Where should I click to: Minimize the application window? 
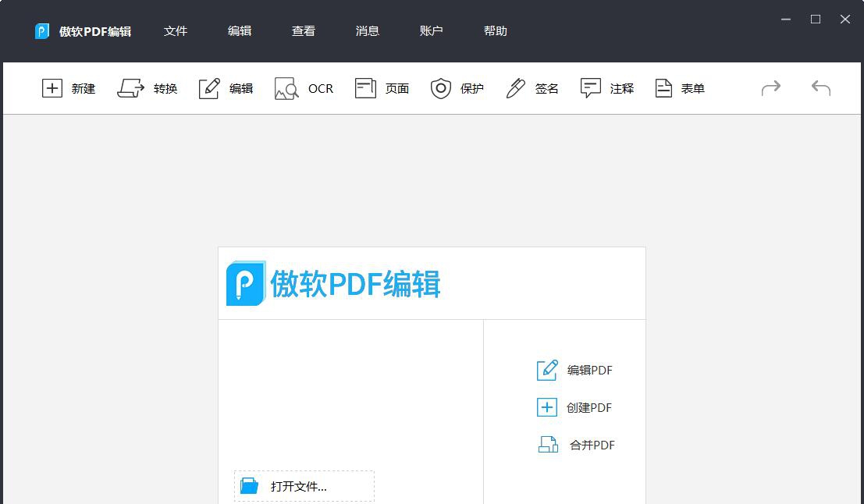[786, 20]
